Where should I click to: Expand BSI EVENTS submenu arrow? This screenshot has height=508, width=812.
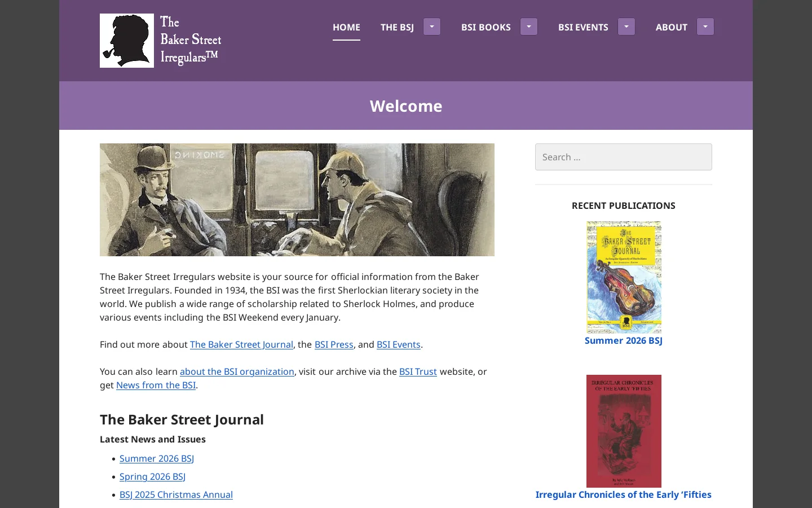(626, 27)
